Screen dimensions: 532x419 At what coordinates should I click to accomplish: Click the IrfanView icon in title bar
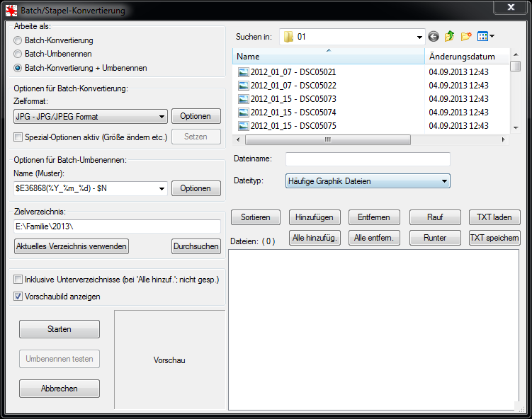point(11,11)
